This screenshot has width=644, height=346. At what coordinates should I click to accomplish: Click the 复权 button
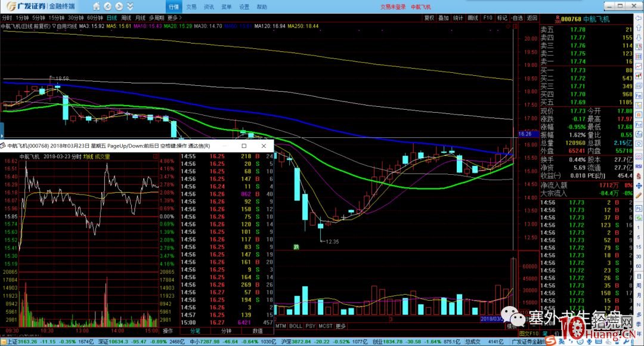pyautogui.click(x=429, y=18)
